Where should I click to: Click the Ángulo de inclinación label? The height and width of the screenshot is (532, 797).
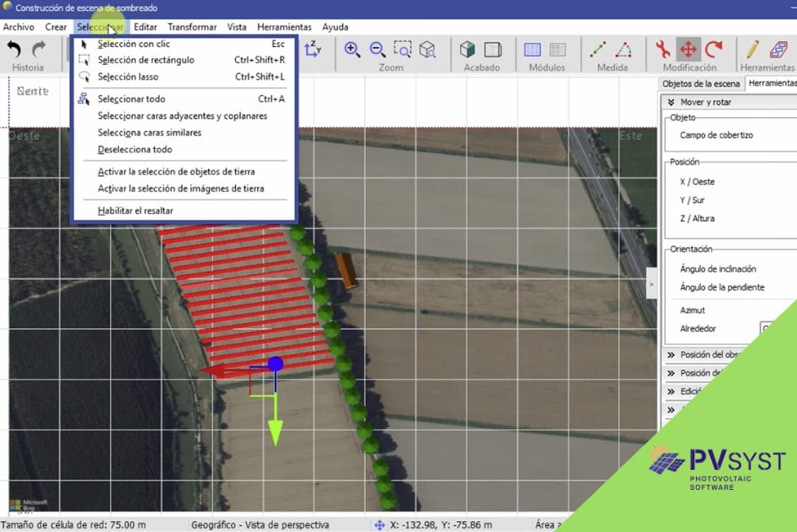(x=718, y=269)
